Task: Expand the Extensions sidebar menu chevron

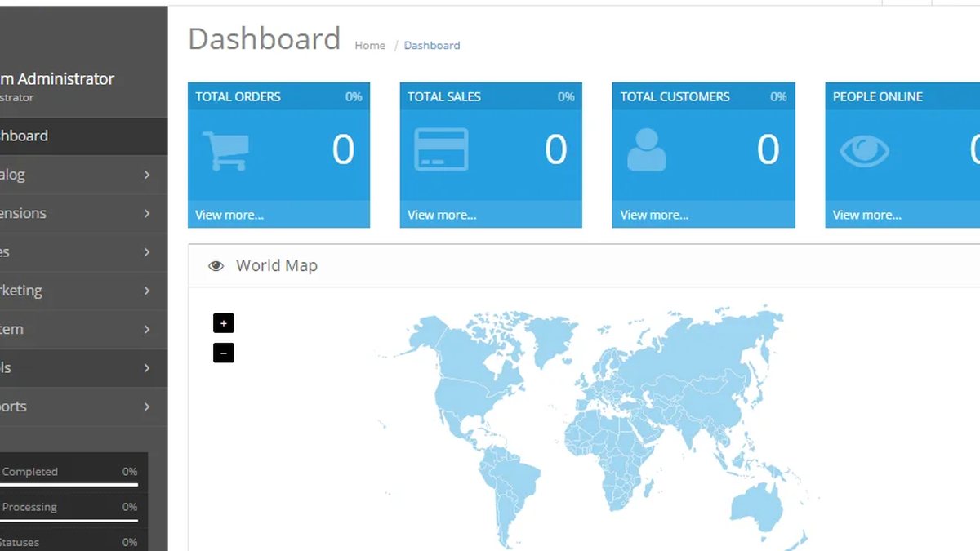Action: [x=147, y=213]
